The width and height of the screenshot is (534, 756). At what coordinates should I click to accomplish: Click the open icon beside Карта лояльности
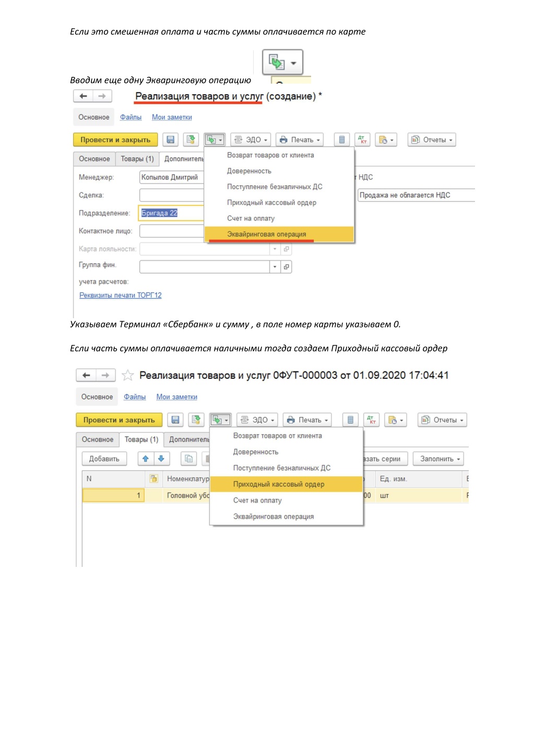[x=286, y=249]
